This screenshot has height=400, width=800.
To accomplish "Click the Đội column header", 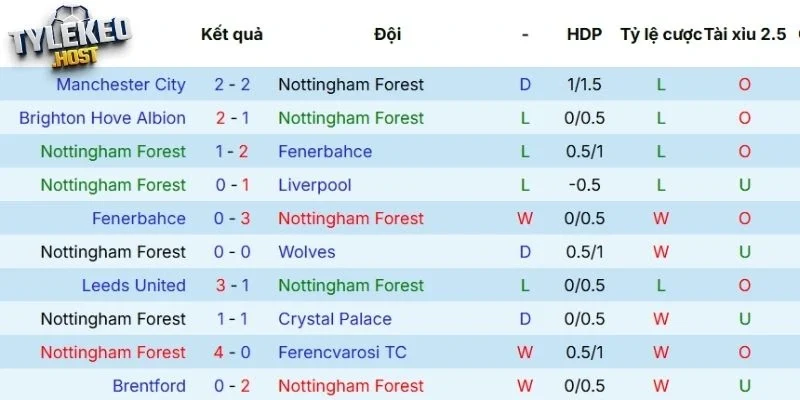I will 388,34.
